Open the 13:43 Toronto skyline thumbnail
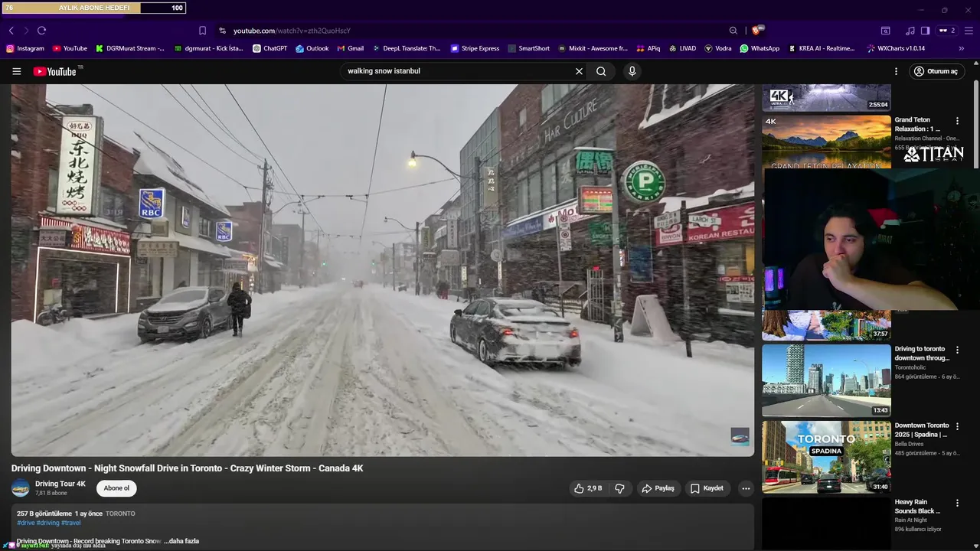This screenshot has width=980, height=551. pos(826,380)
